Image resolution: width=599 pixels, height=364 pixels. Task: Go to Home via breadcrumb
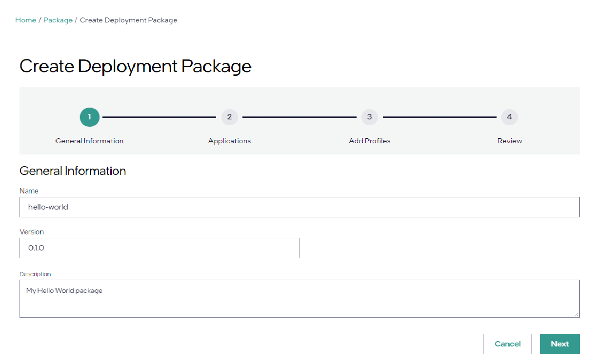(x=25, y=20)
